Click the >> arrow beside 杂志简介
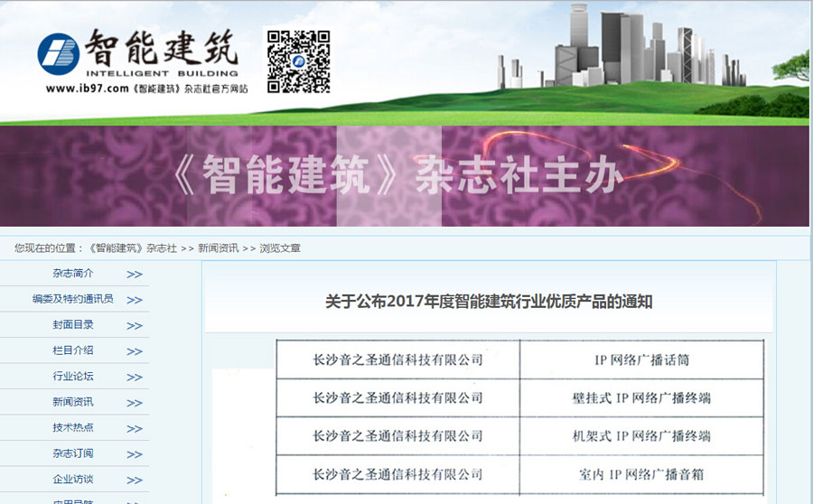 click(x=135, y=275)
